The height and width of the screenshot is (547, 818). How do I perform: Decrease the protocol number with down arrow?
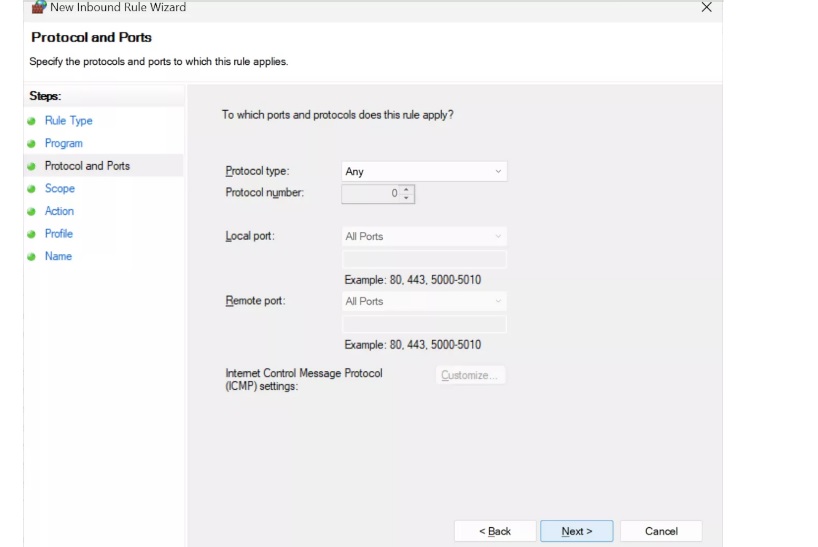click(406, 198)
